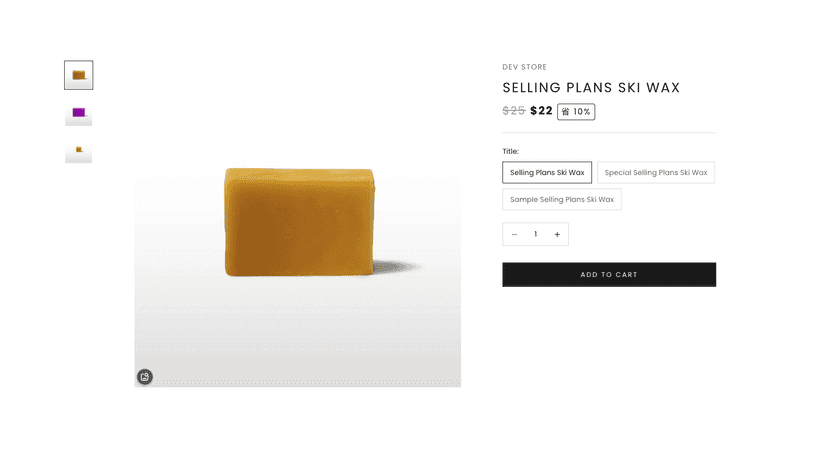Click the image search icon on the product photo

point(145,377)
